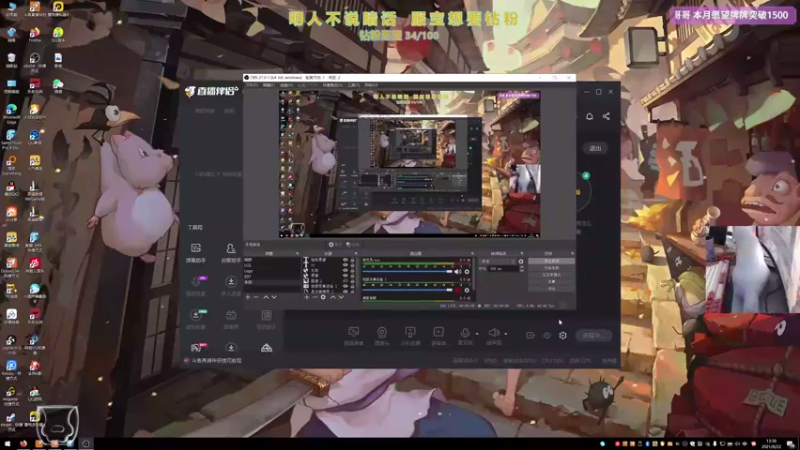
Task: Open source properties gear in sources toolbar
Action: pos(323,297)
